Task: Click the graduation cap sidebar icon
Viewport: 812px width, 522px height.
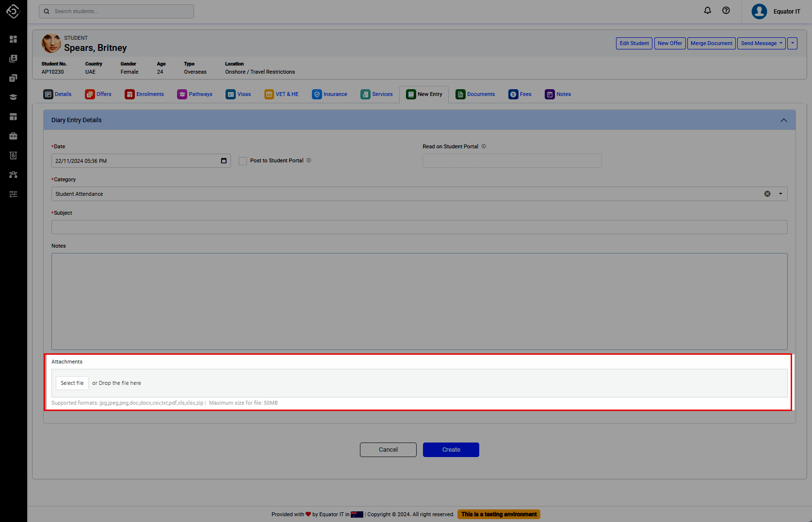Action: click(13, 97)
